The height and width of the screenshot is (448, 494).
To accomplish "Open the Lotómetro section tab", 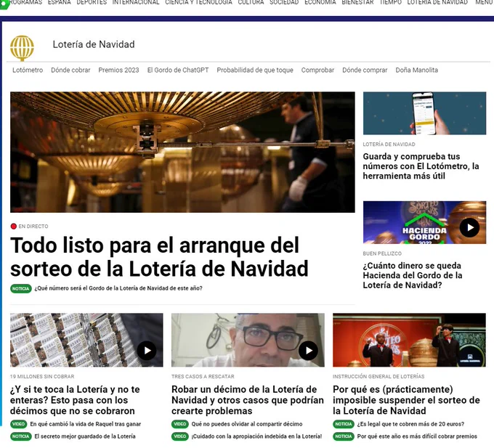I will 28,70.
